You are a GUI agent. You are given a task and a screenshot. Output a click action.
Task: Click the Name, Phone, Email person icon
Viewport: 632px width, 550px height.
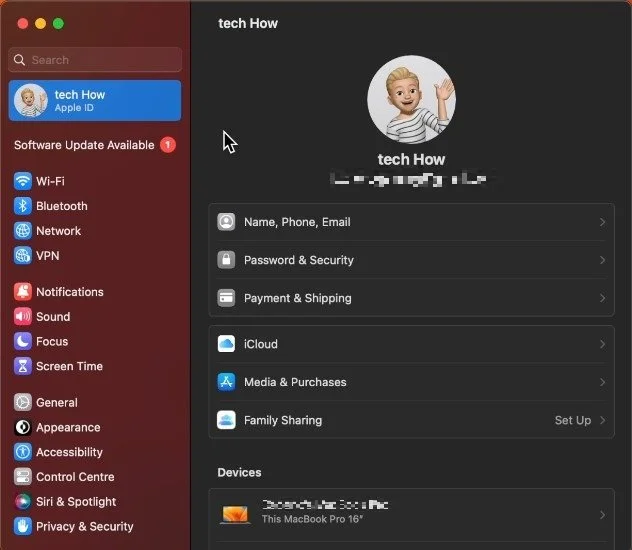[226, 222]
